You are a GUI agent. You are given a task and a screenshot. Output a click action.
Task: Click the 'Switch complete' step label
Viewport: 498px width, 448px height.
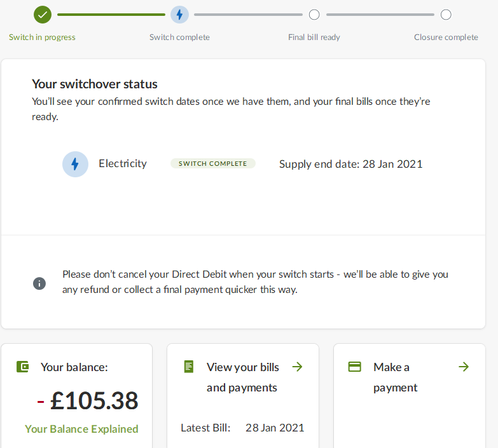[x=180, y=37]
